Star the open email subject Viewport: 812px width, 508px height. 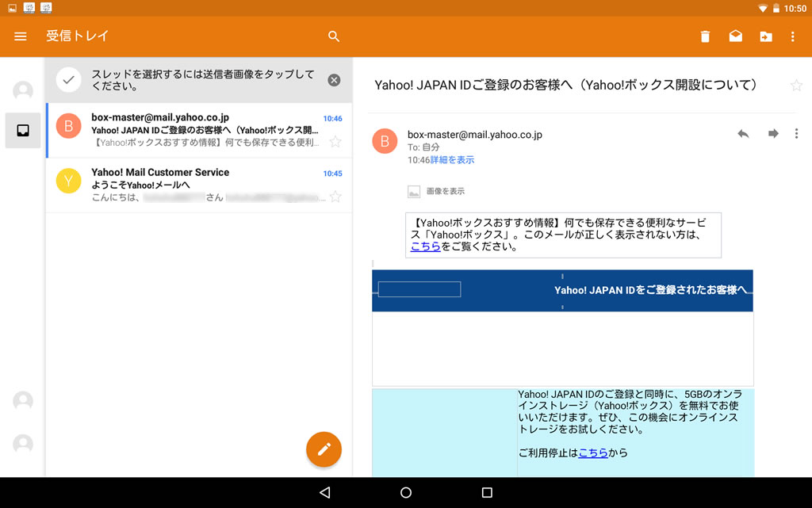click(x=796, y=86)
